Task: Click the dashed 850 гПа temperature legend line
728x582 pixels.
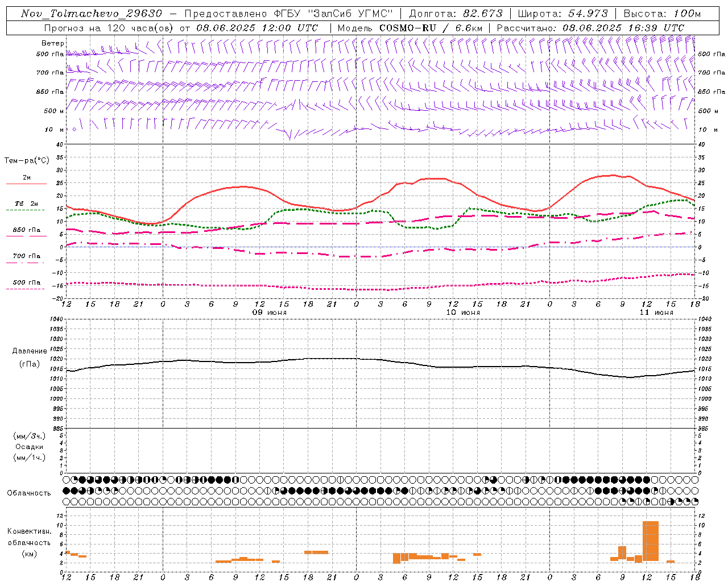Action: click(26, 236)
